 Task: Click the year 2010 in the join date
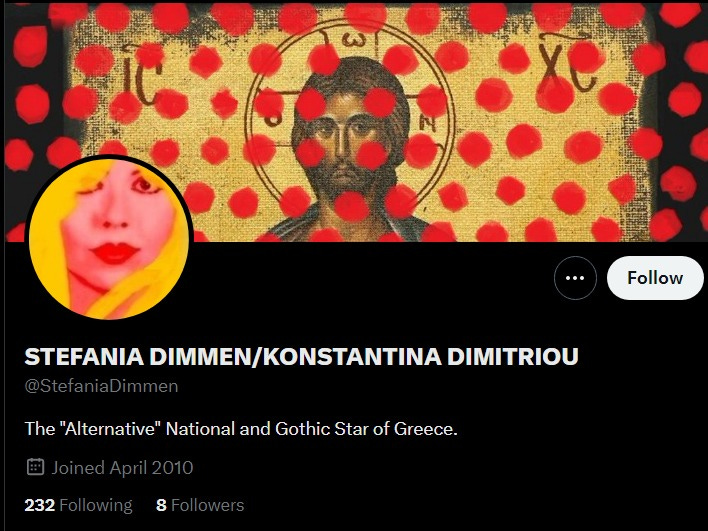172,468
